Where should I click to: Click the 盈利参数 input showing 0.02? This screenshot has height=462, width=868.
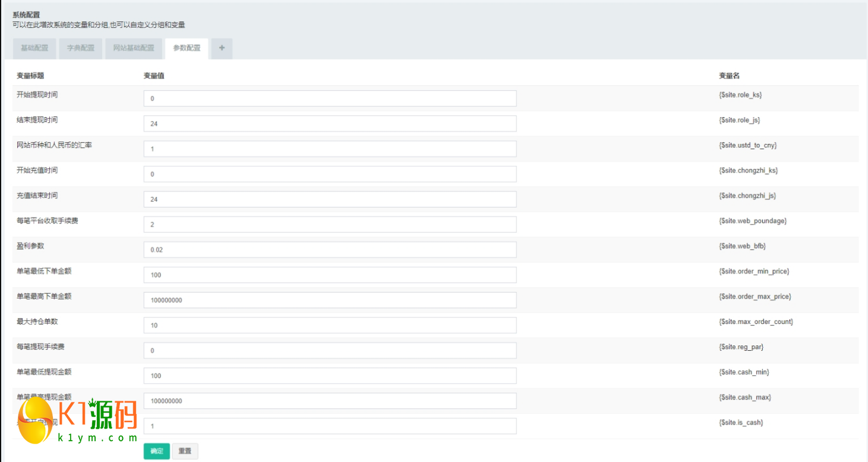330,250
